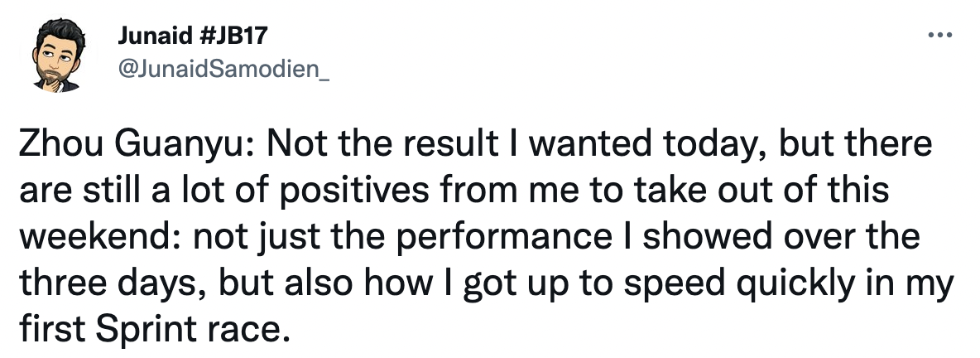This screenshot has height=358, width=980.
Task: Open the three-dot more options menu
Action: coord(938,37)
